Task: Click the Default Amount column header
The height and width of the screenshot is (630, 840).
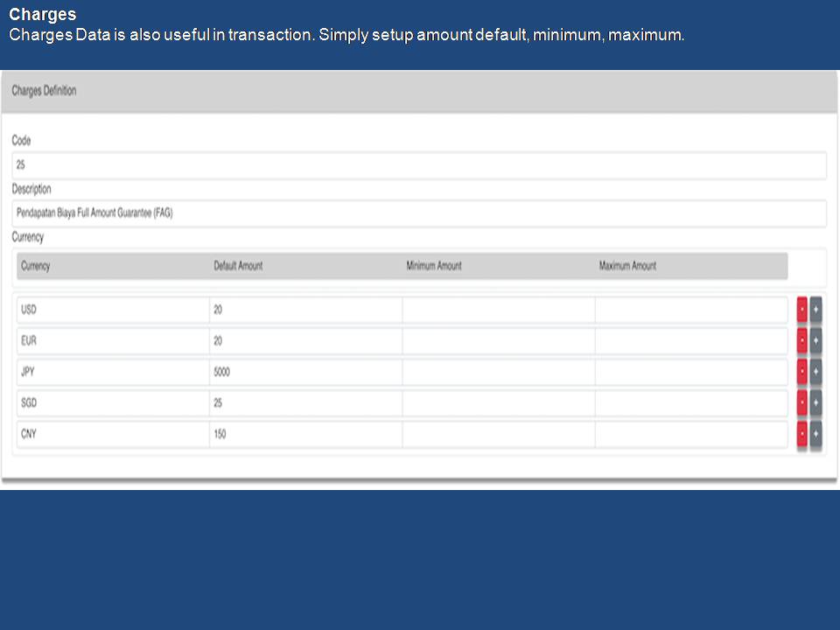Action: click(x=238, y=266)
